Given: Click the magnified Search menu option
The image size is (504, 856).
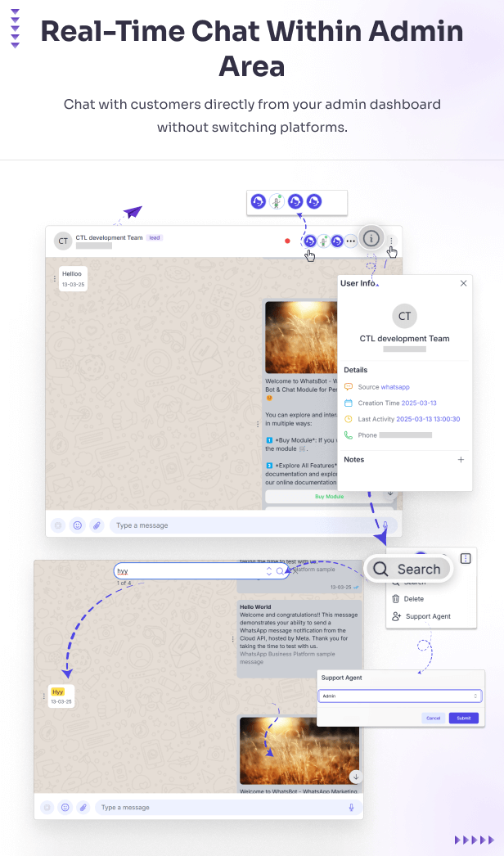Looking at the screenshot, I should [x=408, y=570].
